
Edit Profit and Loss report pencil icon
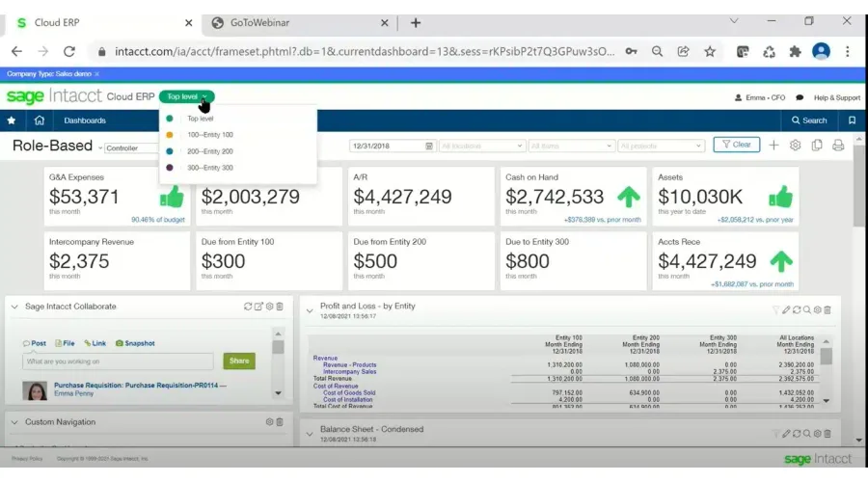[786, 309]
